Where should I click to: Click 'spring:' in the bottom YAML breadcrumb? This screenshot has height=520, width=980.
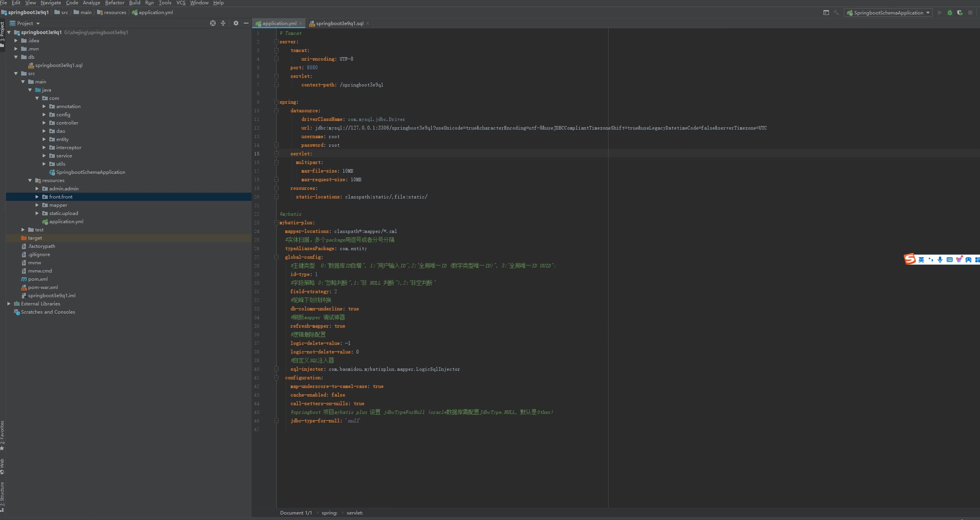(329, 513)
